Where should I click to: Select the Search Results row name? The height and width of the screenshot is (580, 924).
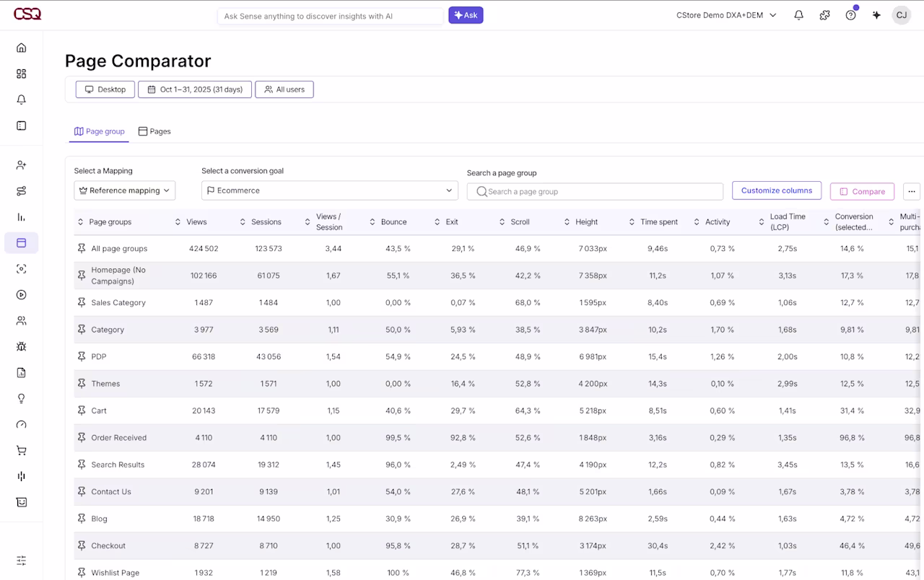click(x=118, y=465)
